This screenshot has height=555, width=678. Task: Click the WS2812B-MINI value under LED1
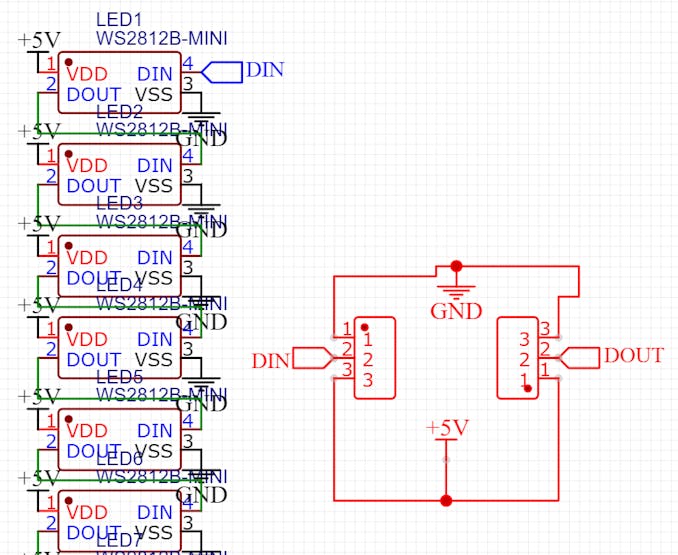161,38
